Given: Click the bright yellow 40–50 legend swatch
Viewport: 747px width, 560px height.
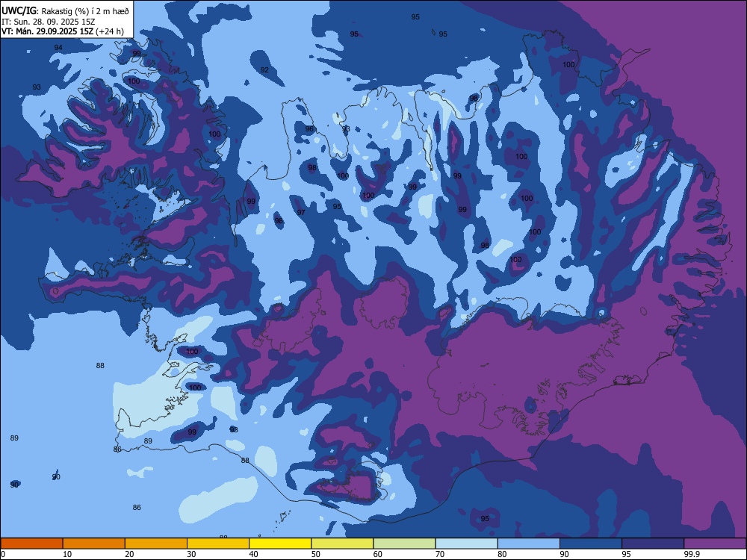Looking at the screenshot, I should pos(280,544).
